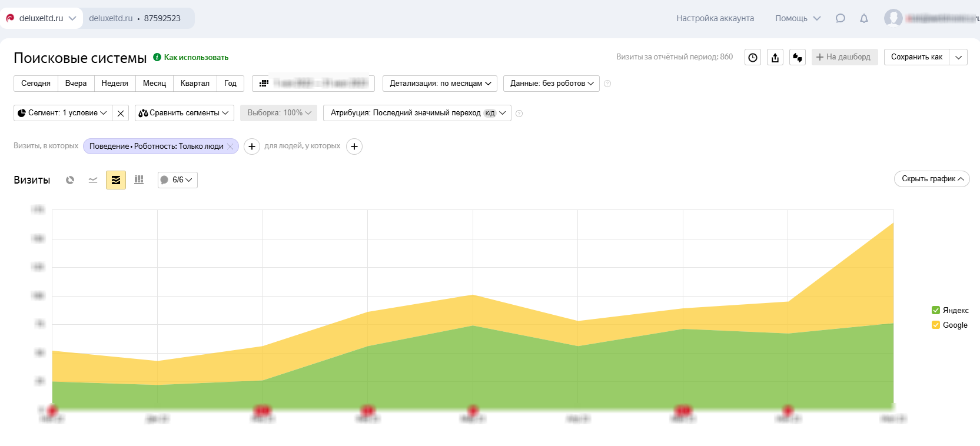
Task: Select the pie chart view icon
Action: click(x=70, y=180)
